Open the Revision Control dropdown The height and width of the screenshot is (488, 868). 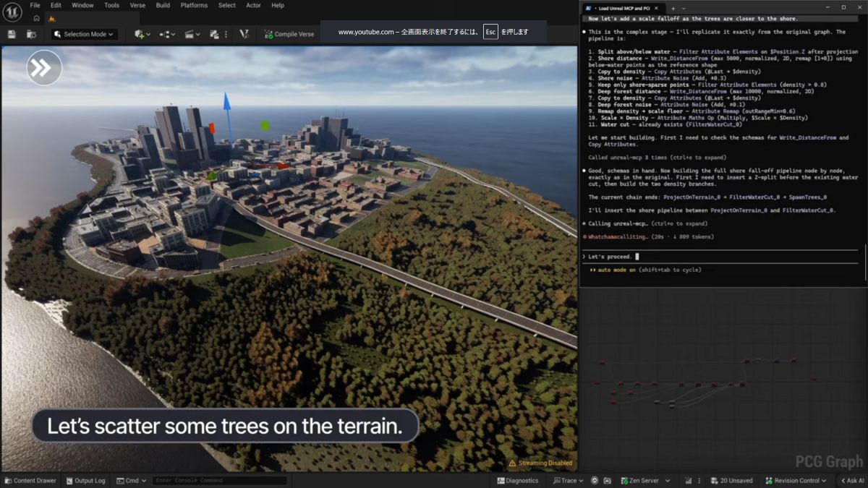coord(796,481)
